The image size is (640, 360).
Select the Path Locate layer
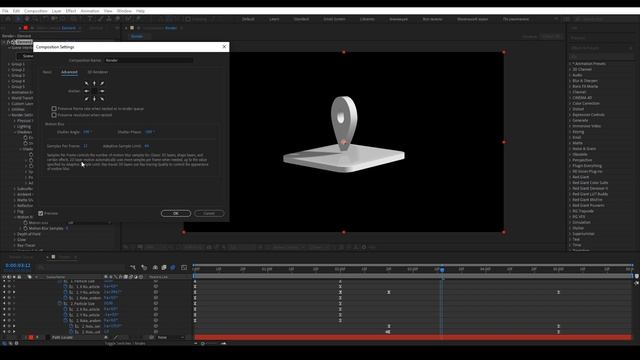coord(62,338)
